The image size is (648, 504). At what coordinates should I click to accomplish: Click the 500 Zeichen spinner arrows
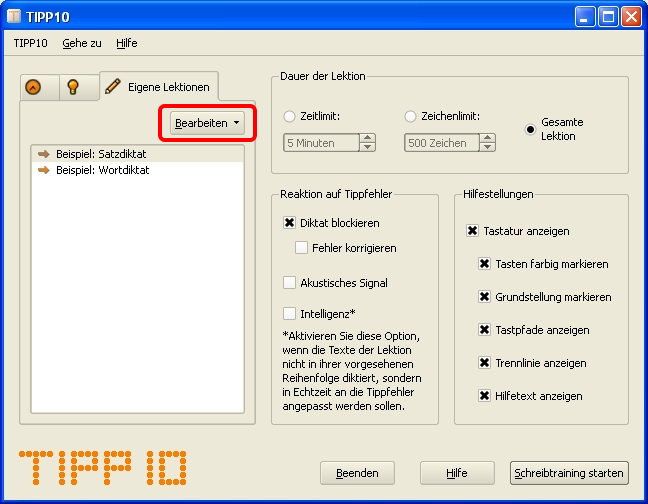(487, 143)
